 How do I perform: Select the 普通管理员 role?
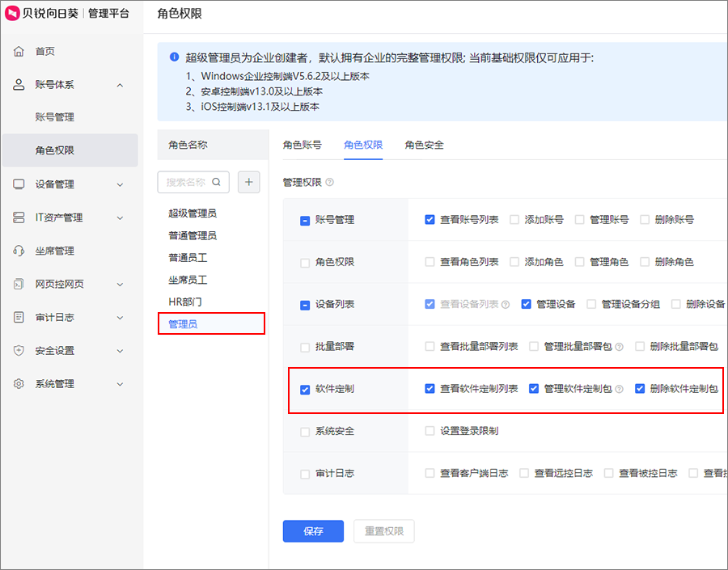[193, 236]
